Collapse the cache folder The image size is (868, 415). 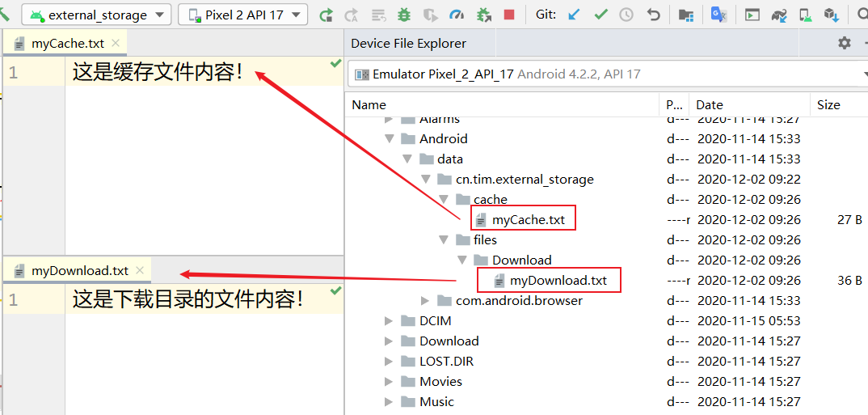[x=444, y=200]
